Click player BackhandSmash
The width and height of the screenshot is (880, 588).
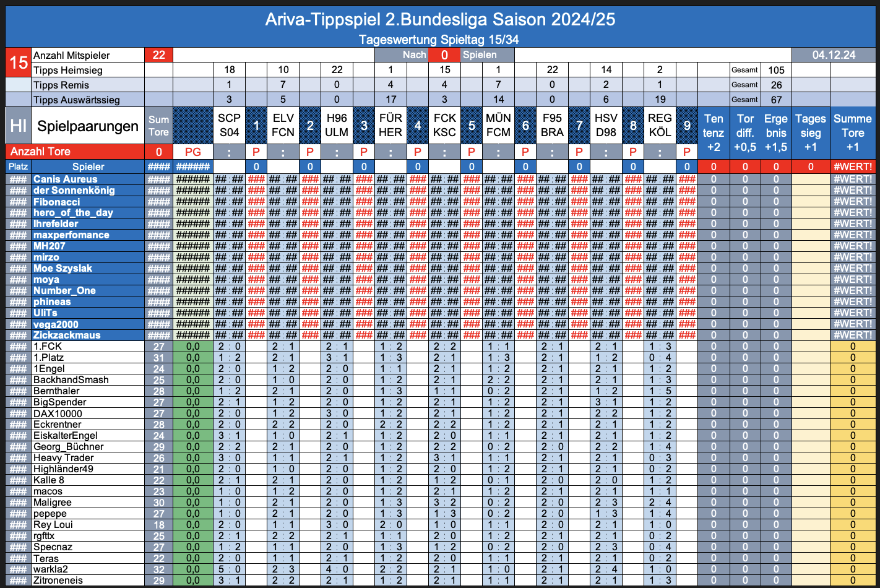(71, 379)
